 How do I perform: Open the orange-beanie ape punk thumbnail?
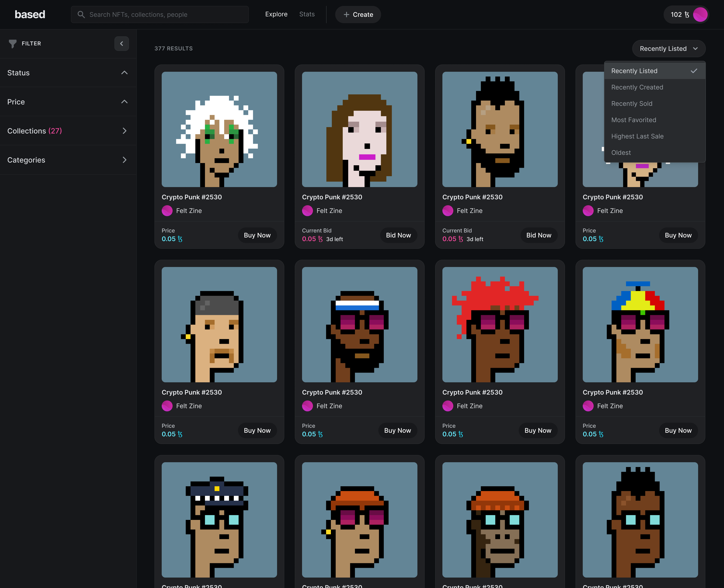[x=500, y=520]
